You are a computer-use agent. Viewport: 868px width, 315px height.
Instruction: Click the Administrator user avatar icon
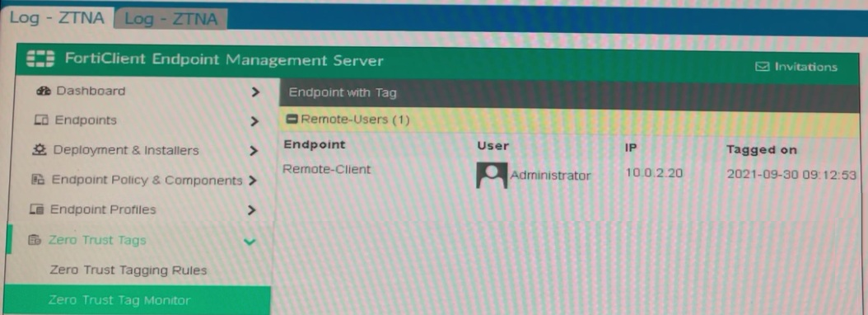click(x=491, y=176)
